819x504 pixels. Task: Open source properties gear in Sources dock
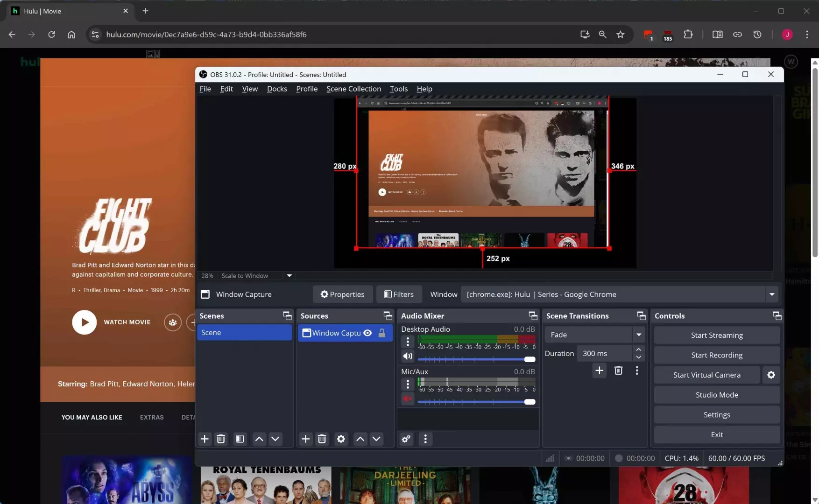341,439
